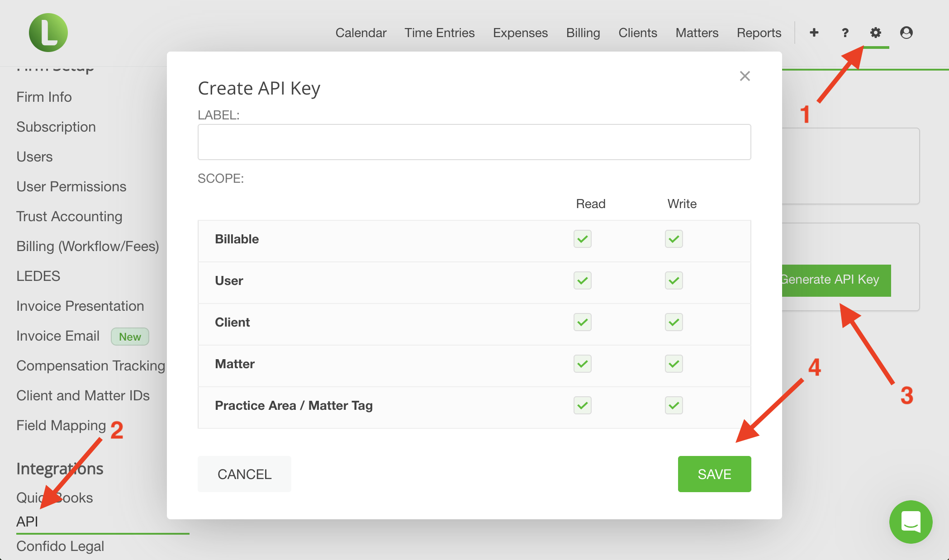Uncheck Billable Read permission
This screenshot has width=949, height=560.
[583, 239]
